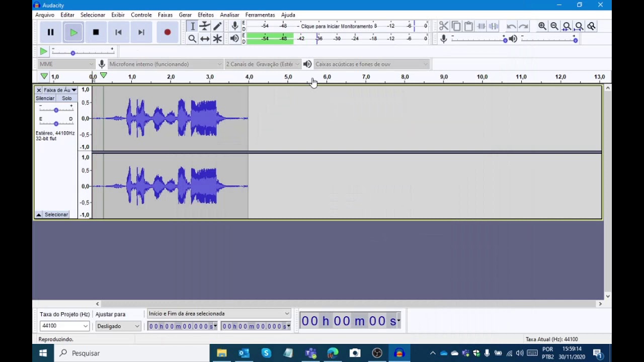This screenshot has width=644, height=362.
Task: Click the Play-at-speed green button
Action: point(44,51)
